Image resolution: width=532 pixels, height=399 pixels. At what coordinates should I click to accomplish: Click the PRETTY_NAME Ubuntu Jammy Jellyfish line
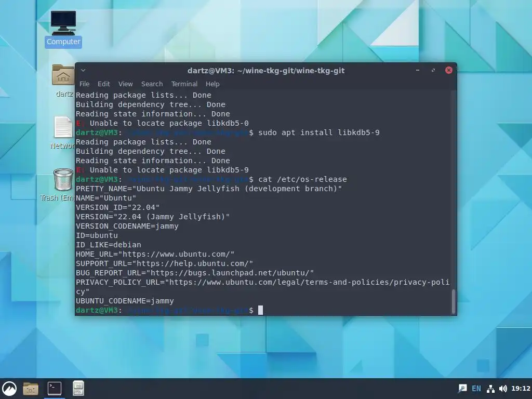209,189
